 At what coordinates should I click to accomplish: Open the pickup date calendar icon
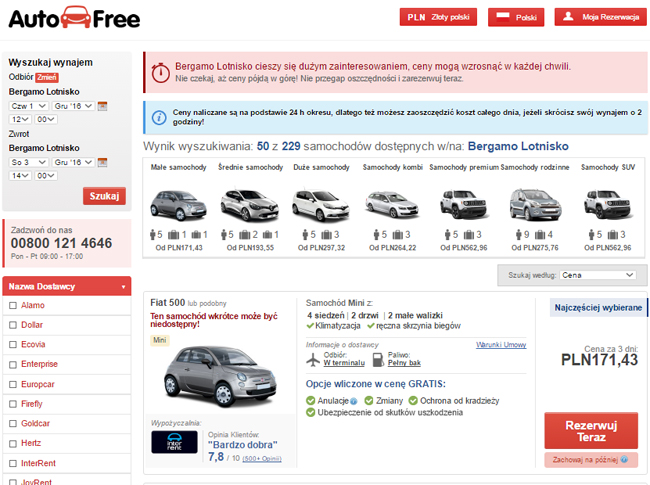click(102, 106)
